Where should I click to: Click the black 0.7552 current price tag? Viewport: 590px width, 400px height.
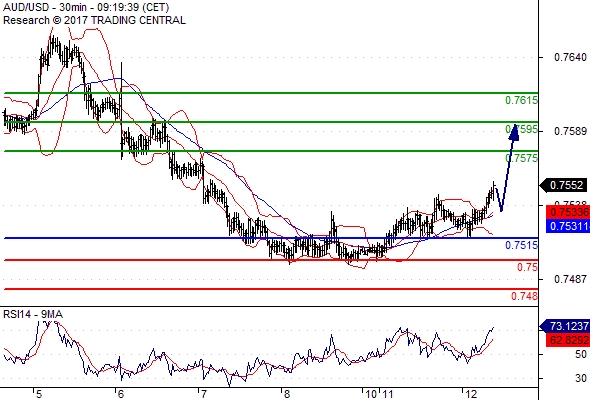tap(563, 185)
